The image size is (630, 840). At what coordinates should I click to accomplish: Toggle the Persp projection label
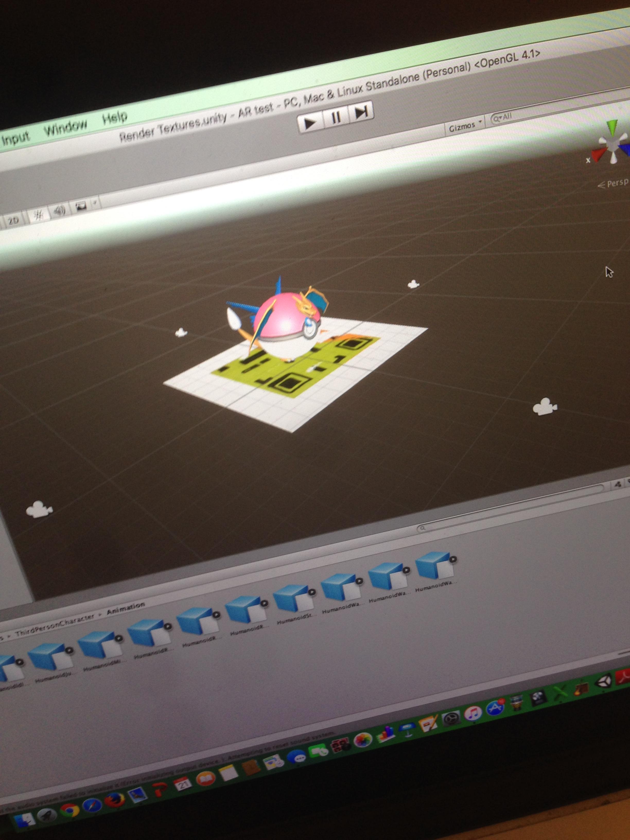tap(613, 184)
